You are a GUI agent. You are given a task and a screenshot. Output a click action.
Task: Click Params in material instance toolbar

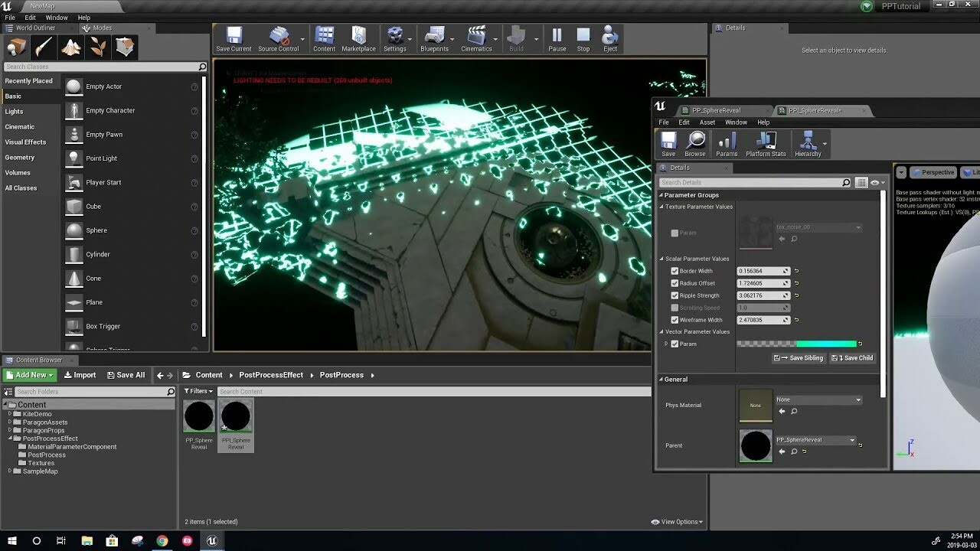click(x=727, y=144)
